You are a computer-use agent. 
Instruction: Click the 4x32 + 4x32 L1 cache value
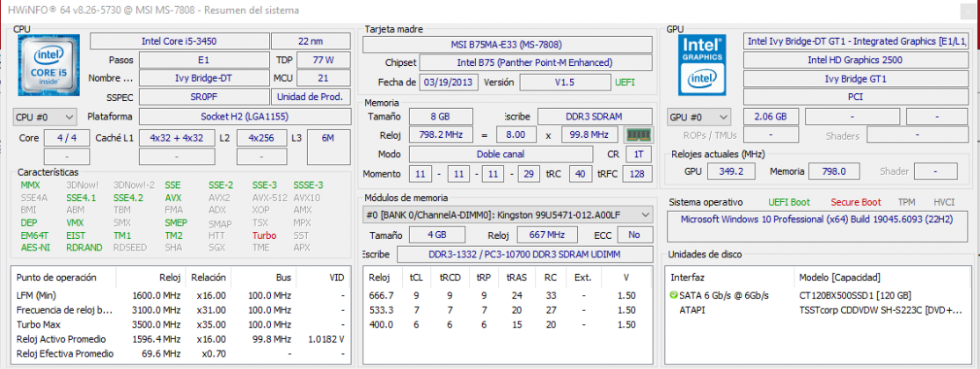176,138
